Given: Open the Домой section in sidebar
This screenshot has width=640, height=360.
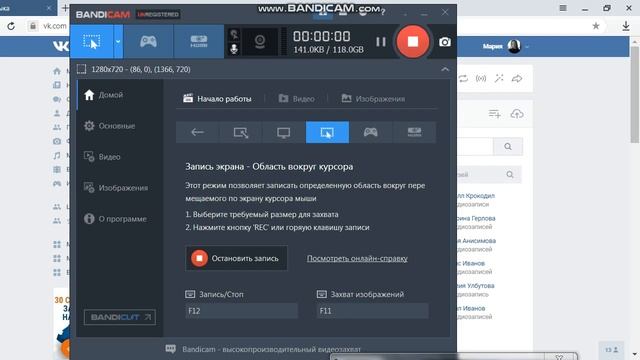Looking at the screenshot, I should tap(103, 95).
